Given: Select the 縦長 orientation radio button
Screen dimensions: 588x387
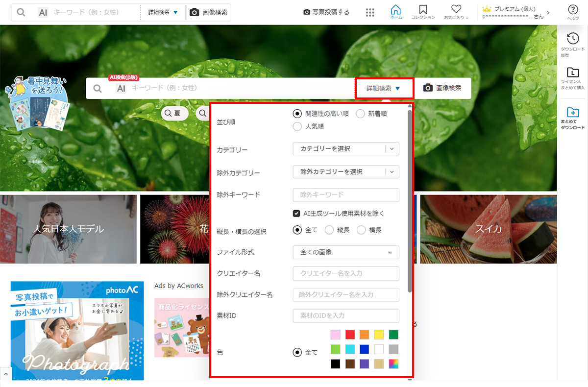Looking at the screenshot, I should [x=329, y=230].
